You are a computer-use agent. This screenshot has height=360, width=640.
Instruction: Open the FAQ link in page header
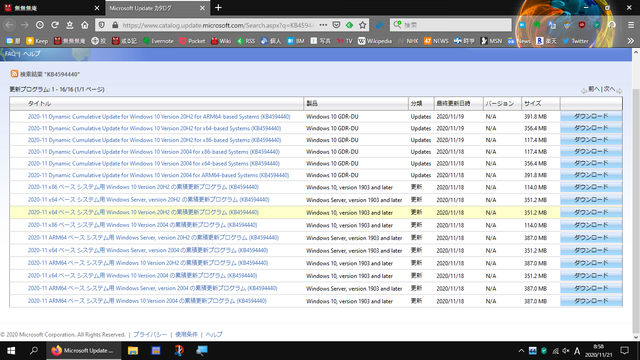pos(11,54)
